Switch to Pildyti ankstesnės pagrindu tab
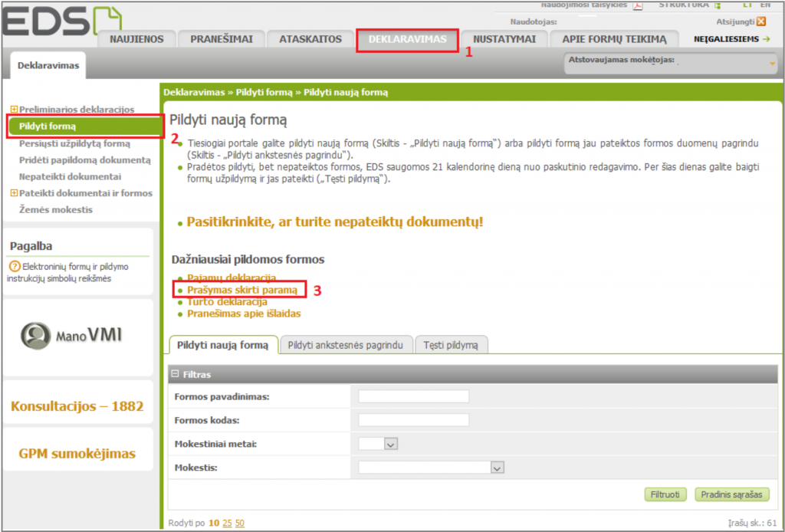Screen dimensions: 785x532 345,345
